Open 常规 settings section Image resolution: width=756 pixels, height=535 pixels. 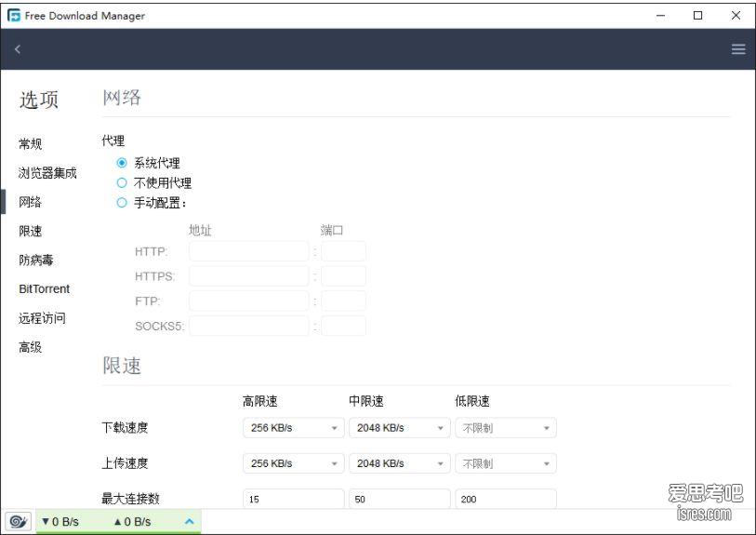tap(31, 144)
